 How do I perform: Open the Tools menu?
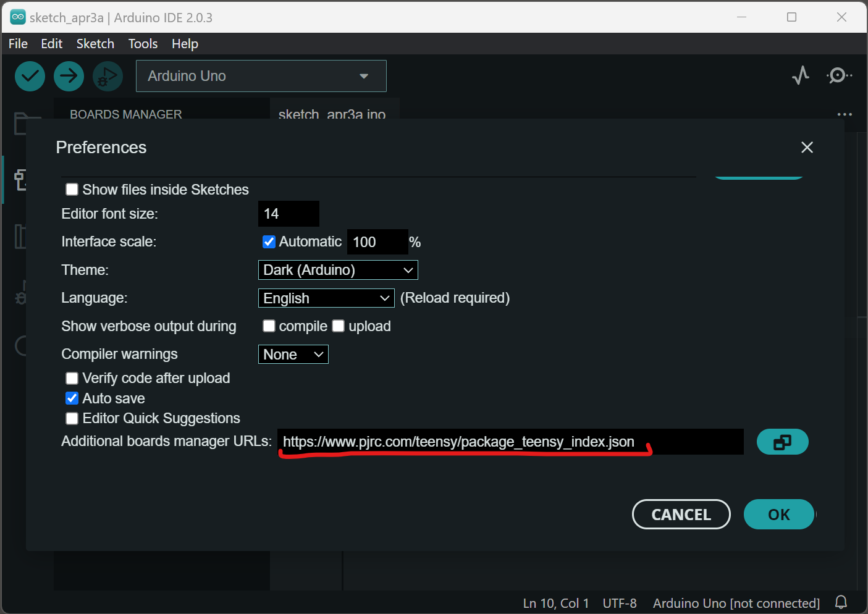tap(143, 44)
